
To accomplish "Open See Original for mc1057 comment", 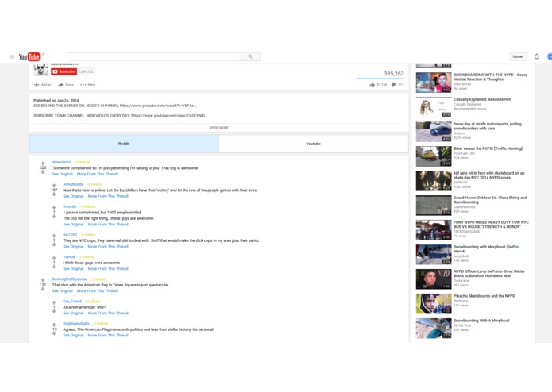I will [73, 247].
